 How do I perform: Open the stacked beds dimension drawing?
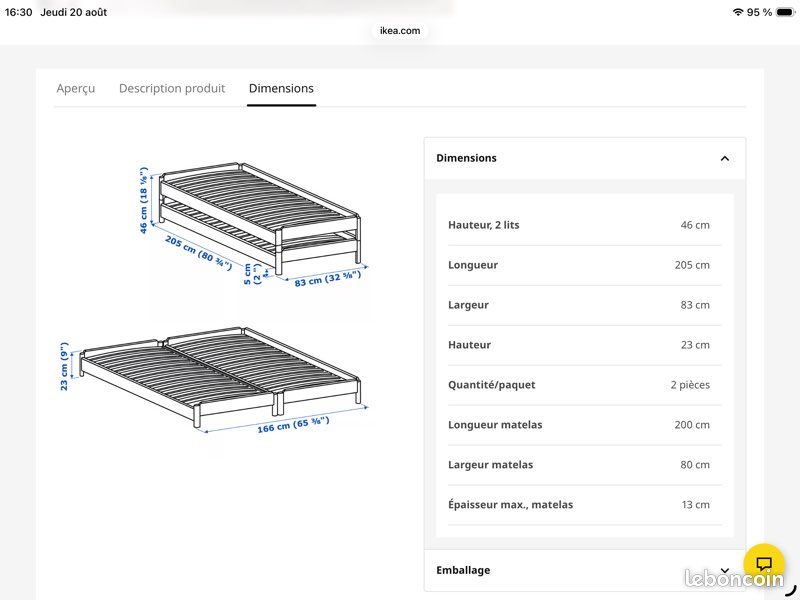(253, 224)
